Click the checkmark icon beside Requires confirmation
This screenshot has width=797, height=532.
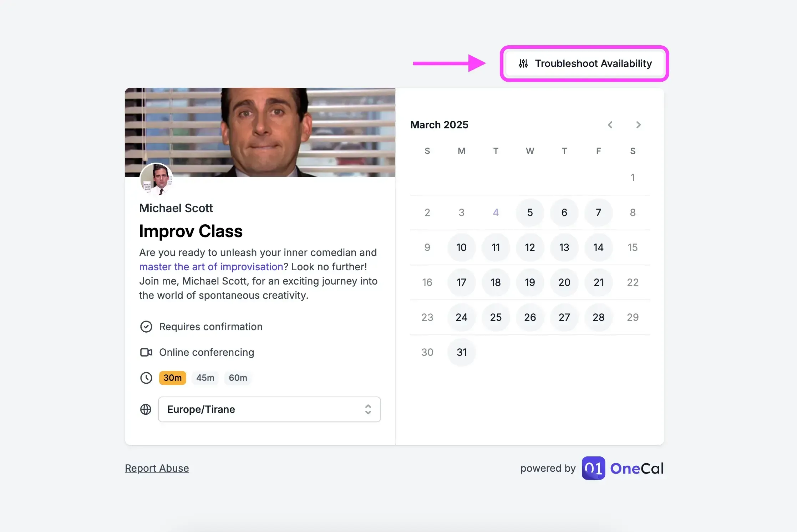pyautogui.click(x=146, y=327)
